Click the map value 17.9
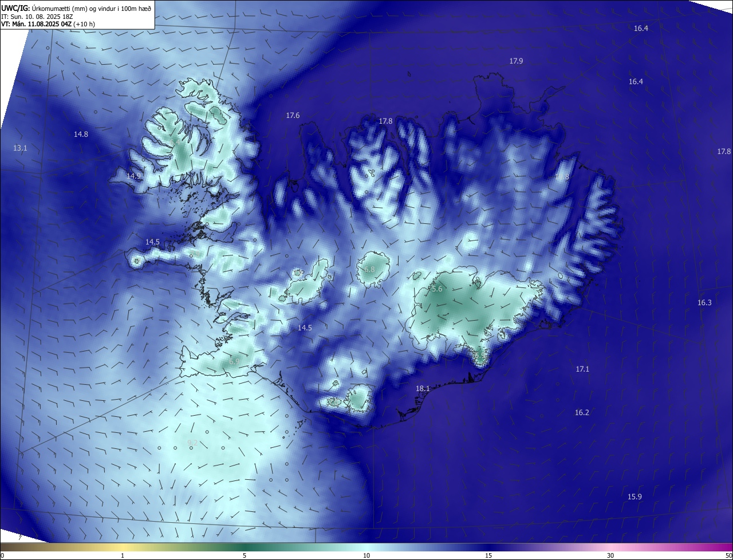The height and width of the screenshot is (560, 733). pos(516,61)
